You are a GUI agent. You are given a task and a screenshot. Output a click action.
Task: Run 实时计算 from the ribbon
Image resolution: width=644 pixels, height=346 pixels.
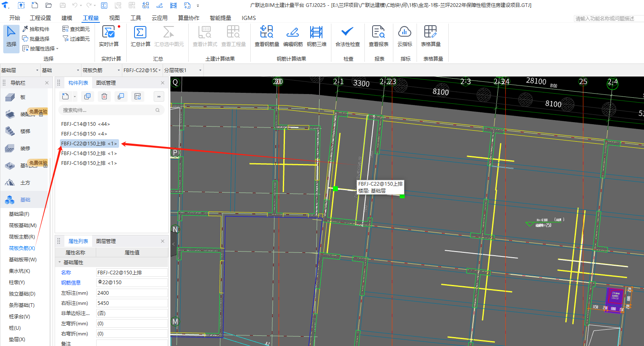(108, 33)
